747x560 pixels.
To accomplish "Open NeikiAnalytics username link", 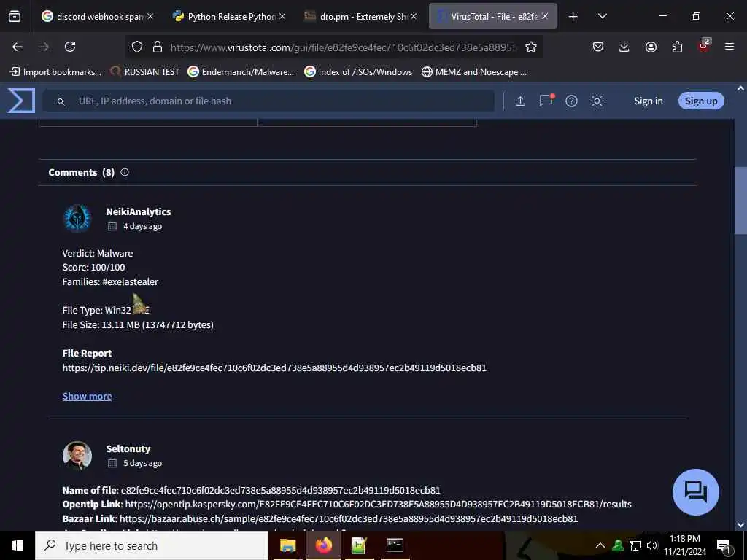I will tap(138, 211).
